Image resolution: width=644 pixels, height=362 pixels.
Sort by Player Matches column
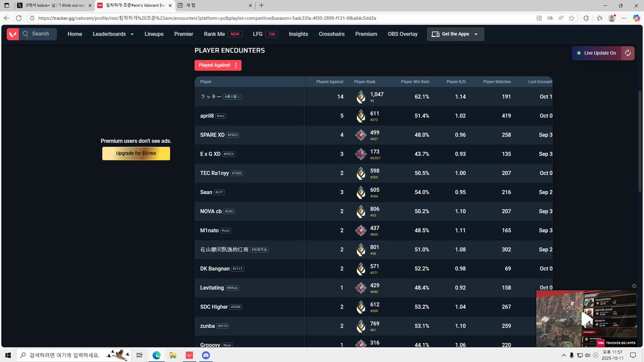(497, 82)
